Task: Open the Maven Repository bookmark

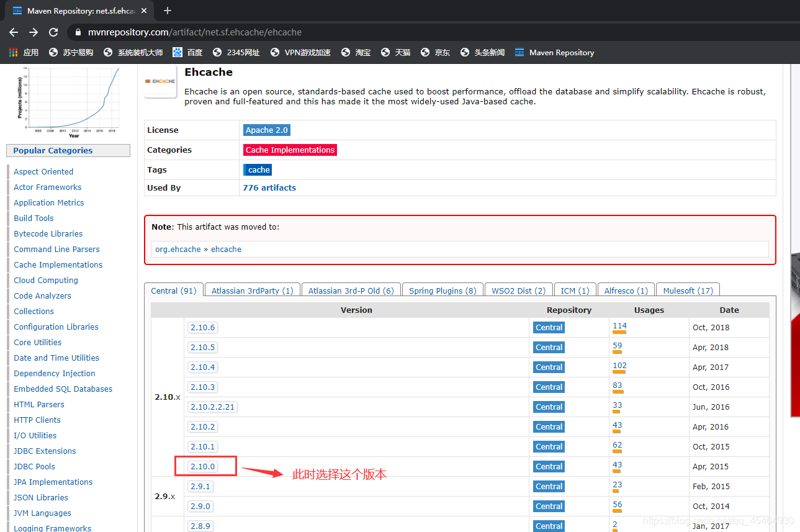Action: 554,53
